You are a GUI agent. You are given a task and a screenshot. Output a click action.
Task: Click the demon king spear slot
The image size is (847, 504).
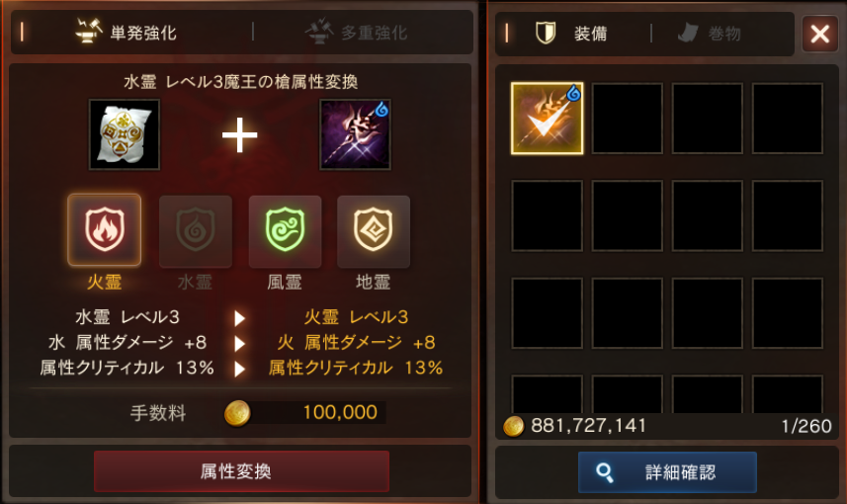tap(355, 134)
